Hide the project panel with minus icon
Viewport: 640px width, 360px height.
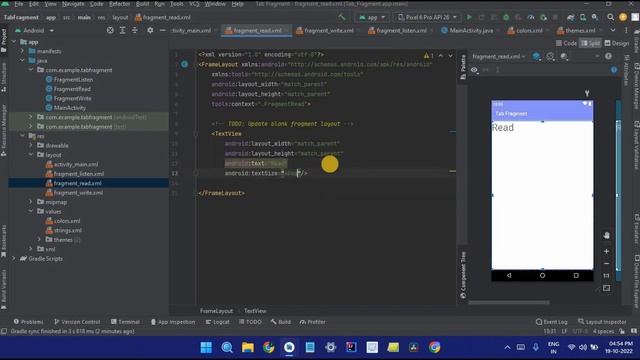(x=162, y=30)
